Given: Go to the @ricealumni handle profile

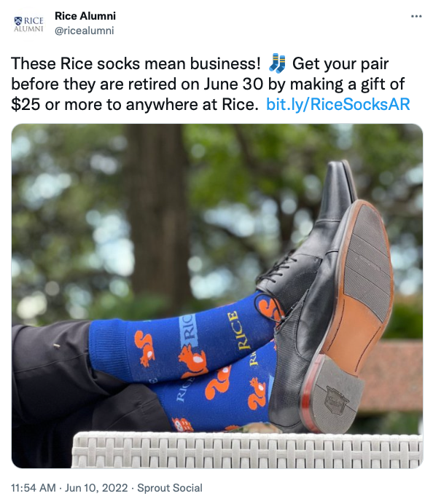Looking at the screenshot, I should click(85, 31).
